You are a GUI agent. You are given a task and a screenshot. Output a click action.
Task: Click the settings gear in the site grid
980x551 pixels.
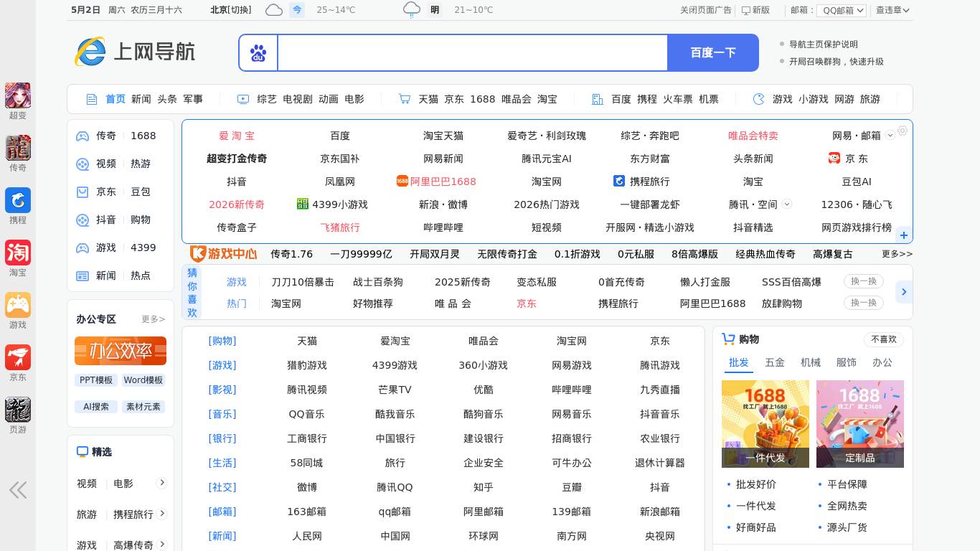click(903, 131)
